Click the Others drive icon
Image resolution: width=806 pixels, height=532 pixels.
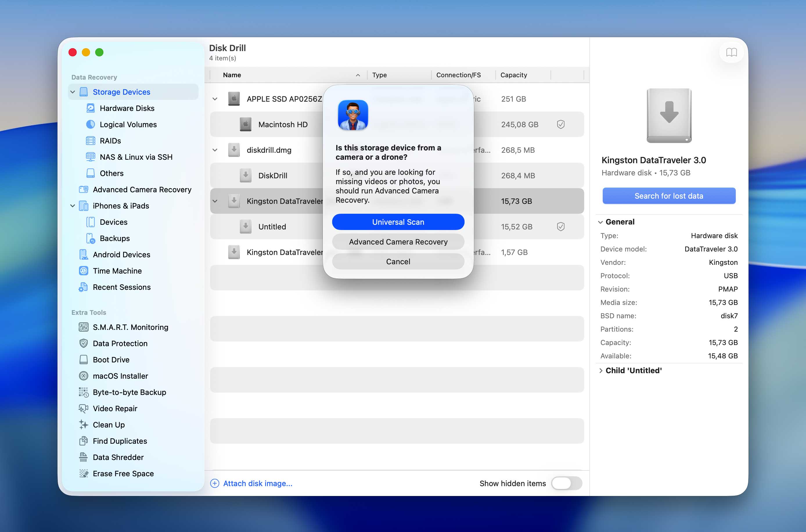90,173
